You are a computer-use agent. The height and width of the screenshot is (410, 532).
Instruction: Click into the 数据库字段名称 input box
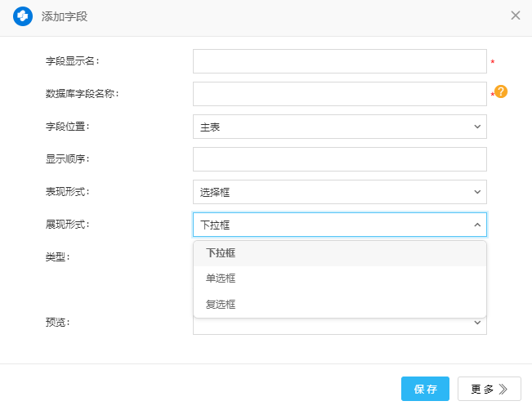point(339,94)
